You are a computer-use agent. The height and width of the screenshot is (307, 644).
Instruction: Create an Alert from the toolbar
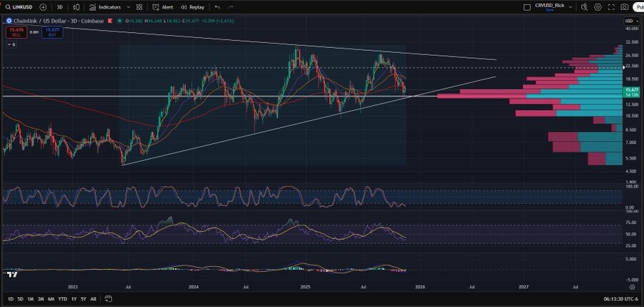[162, 6]
